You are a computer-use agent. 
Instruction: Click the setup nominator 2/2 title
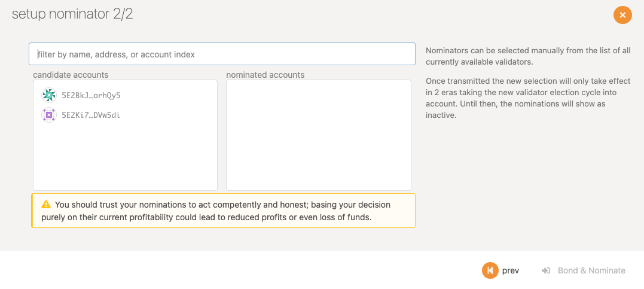(x=72, y=14)
